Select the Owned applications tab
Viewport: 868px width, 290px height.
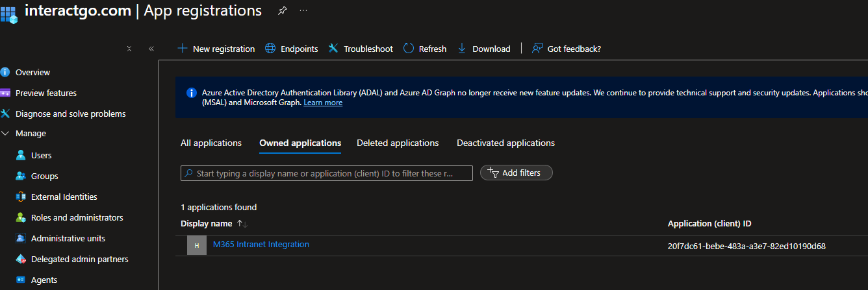300,143
